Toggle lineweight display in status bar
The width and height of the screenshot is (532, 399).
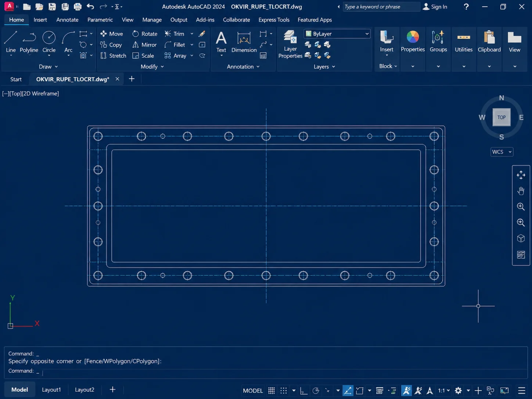pyautogui.click(x=380, y=390)
